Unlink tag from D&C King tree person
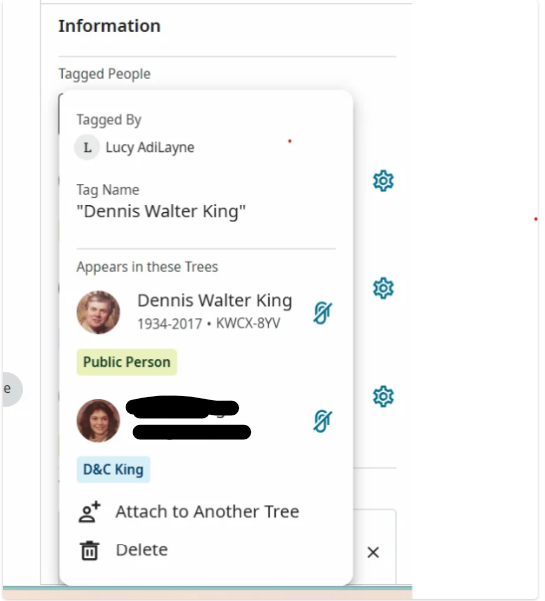The image size is (545, 601). point(322,420)
